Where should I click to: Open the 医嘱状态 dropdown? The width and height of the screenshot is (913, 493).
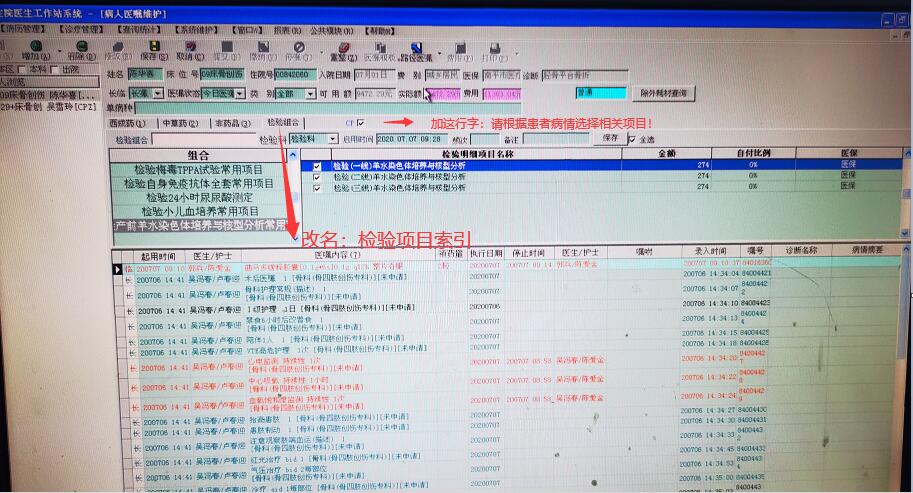point(240,94)
